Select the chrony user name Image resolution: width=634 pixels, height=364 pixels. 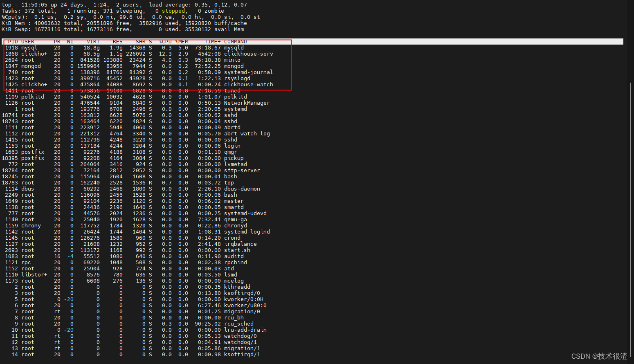click(31, 226)
